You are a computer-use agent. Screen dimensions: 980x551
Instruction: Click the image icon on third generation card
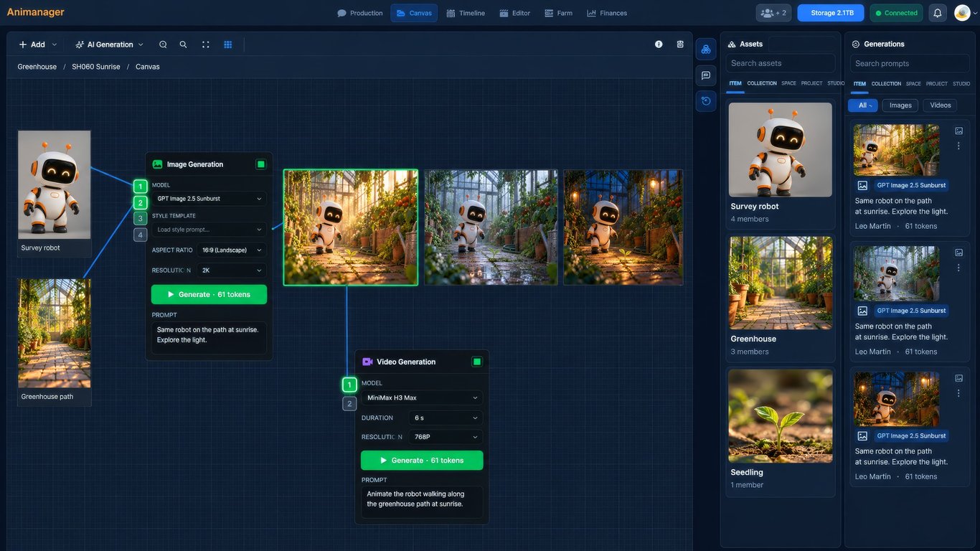(x=958, y=378)
